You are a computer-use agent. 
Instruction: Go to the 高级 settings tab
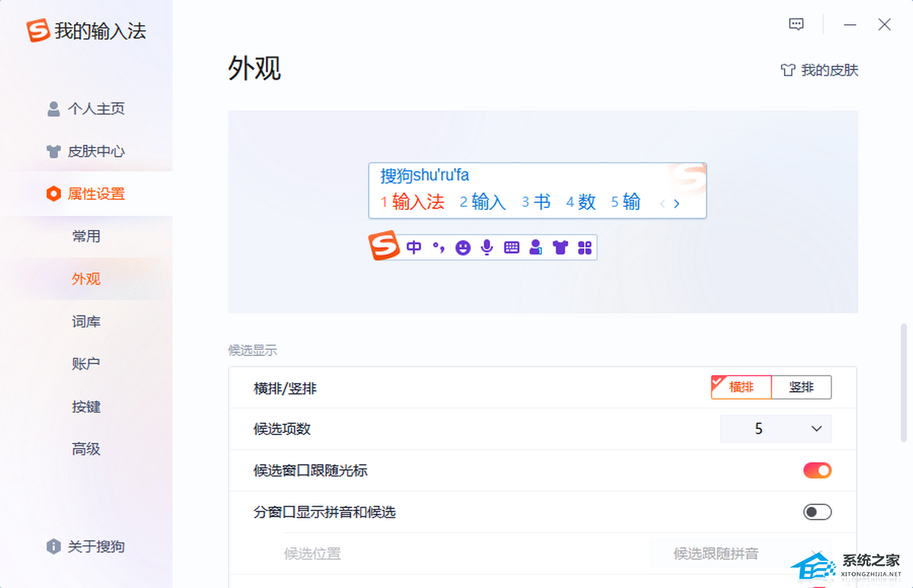click(x=86, y=450)
